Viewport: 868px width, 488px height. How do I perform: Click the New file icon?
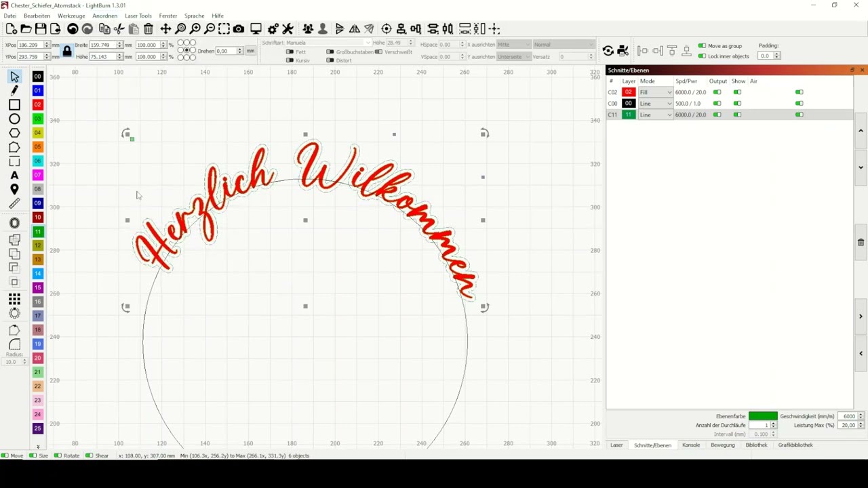pos(11,28)
